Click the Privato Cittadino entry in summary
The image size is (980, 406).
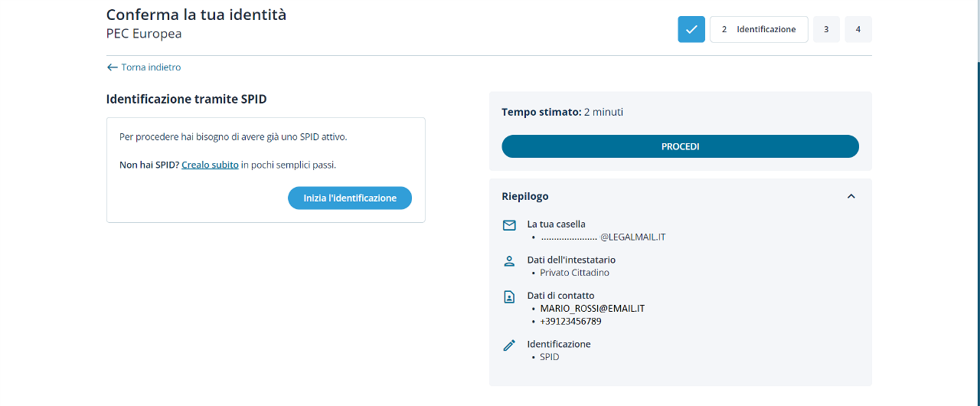574,273
